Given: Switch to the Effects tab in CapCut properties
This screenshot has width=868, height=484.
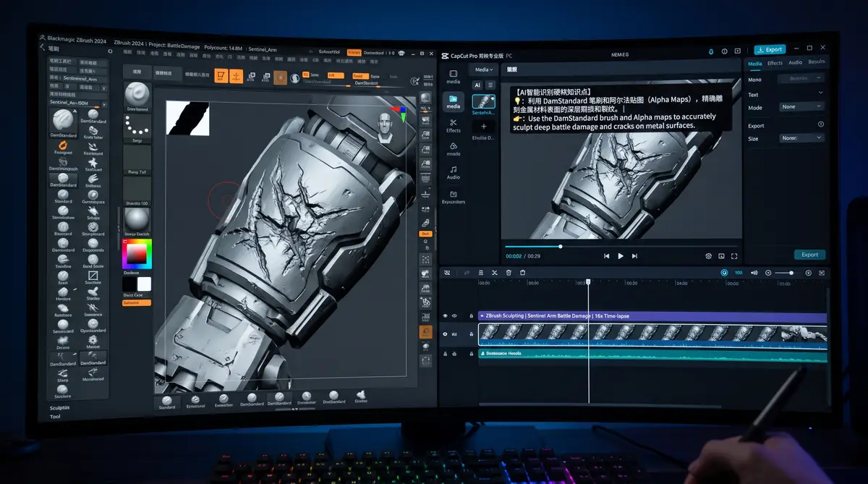Looking at the screenshot, I should [775, 63].
